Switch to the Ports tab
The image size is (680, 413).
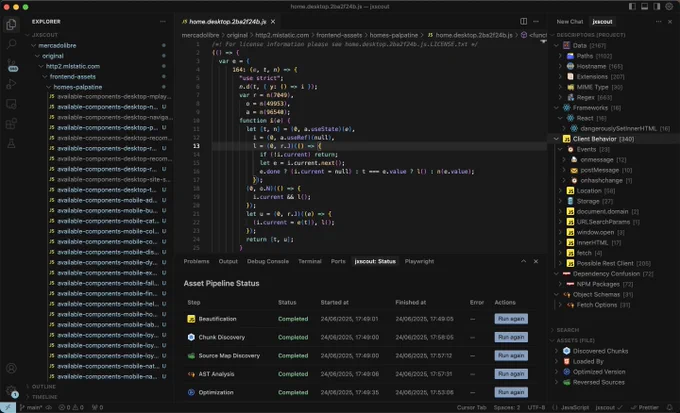338,261
